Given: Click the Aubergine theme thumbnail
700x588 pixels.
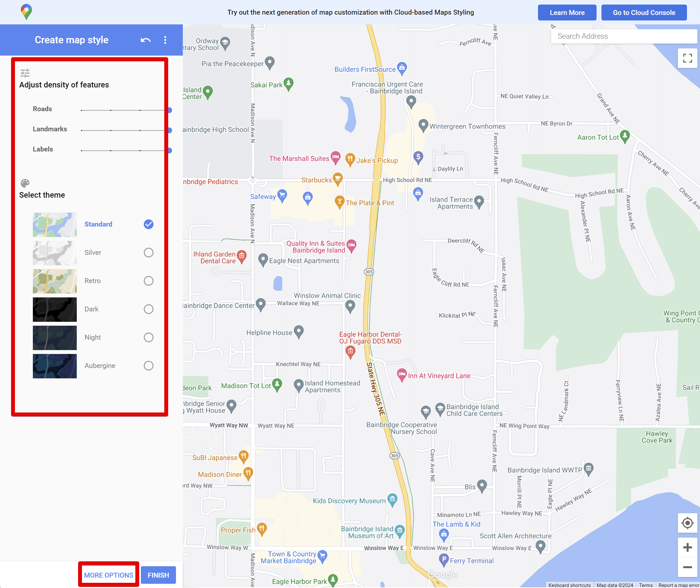Looking at the screenshot, I should (55, 367).
